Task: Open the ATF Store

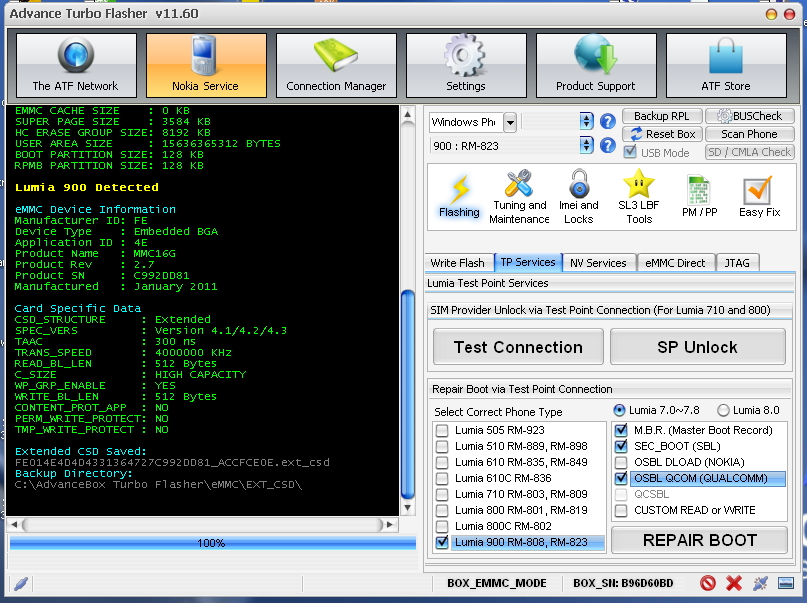Action: pos(726,65)
